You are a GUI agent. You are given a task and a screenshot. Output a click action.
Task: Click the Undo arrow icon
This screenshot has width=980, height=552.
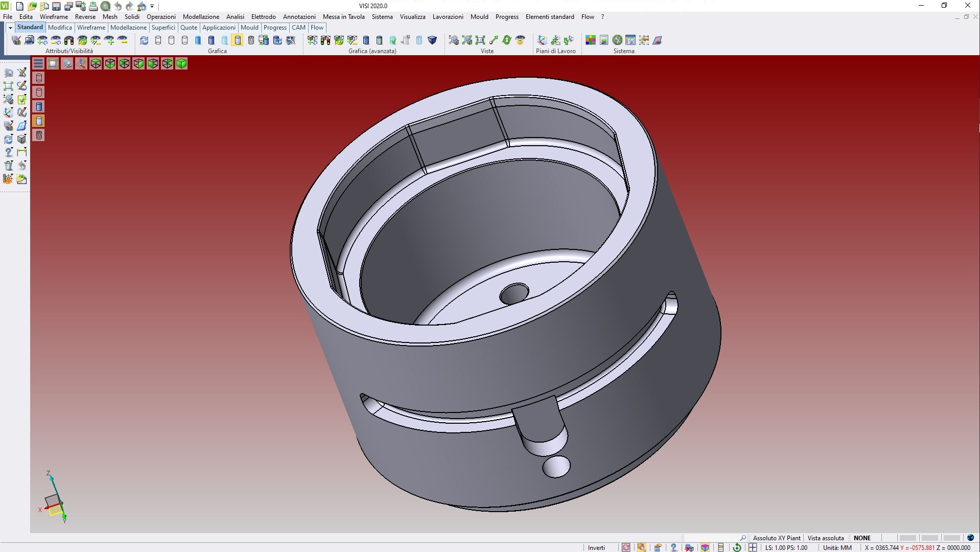118,6
